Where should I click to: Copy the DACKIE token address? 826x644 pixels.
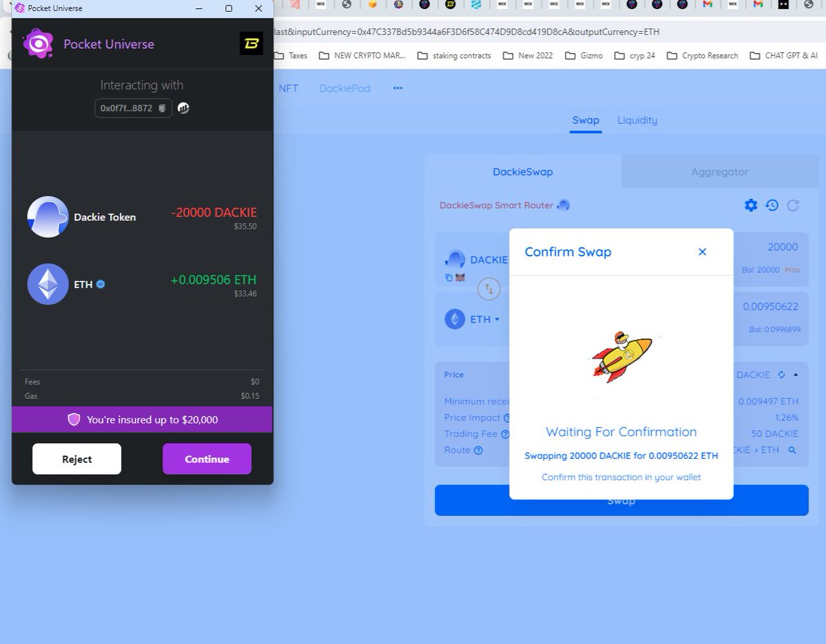449,277
